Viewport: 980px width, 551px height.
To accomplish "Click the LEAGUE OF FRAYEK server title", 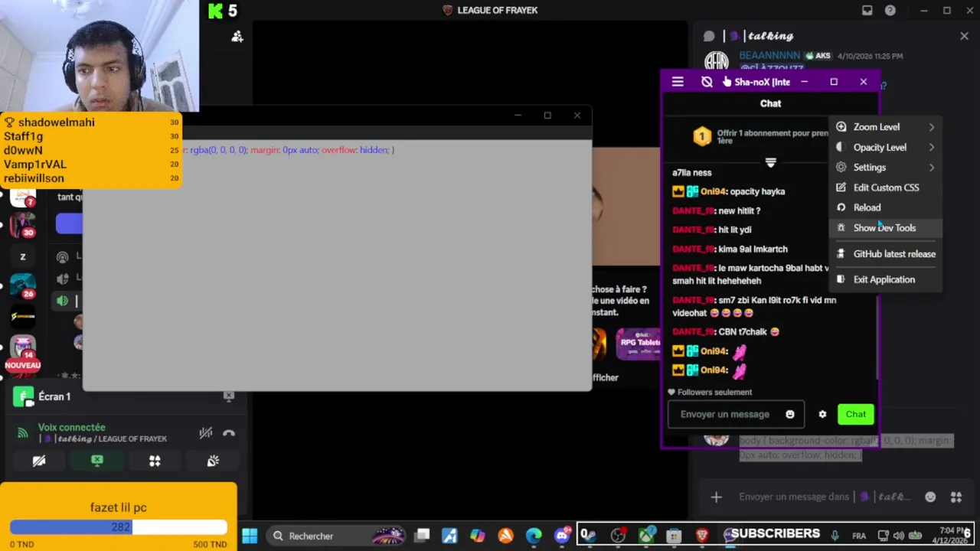I will pyautogui.click(x=498, y=10).
